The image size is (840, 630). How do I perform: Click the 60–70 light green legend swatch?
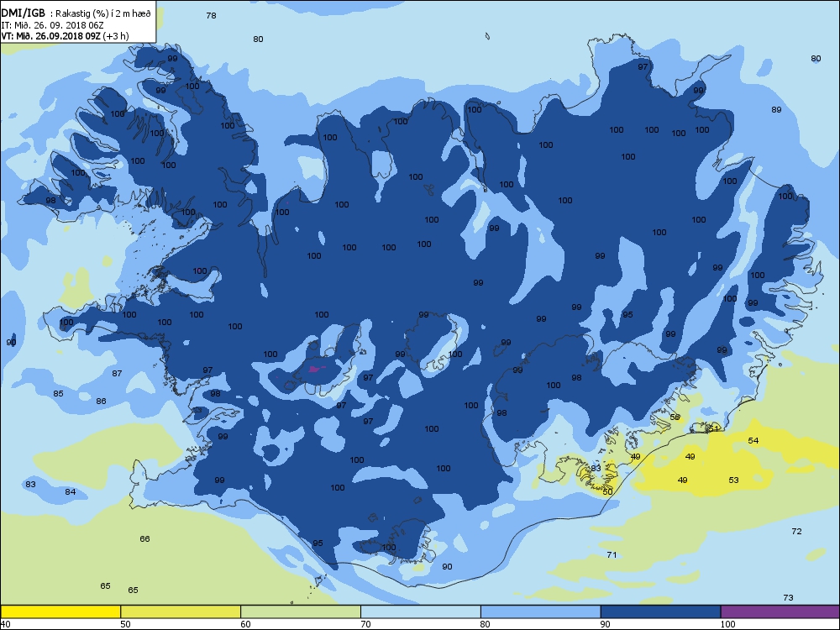pos(301,612)
